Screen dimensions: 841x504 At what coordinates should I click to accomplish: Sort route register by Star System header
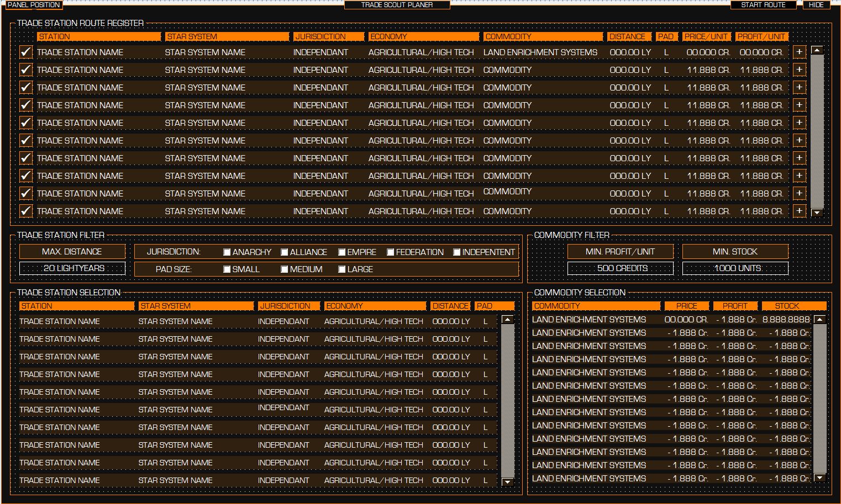[x=227, y=36]
